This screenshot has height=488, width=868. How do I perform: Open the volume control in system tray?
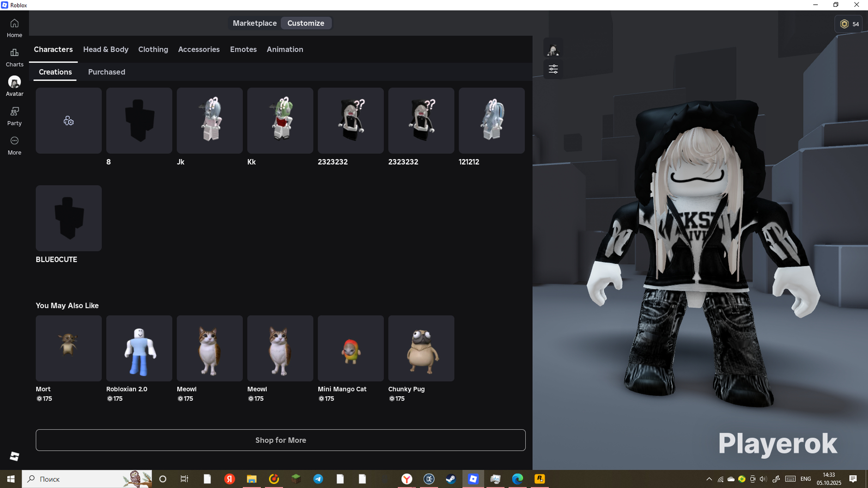763,479
